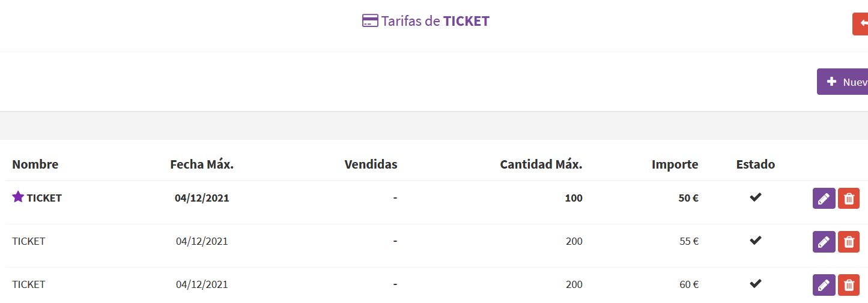
Task: Delete the 55 € TICKET rate
Action: [849, 241]
